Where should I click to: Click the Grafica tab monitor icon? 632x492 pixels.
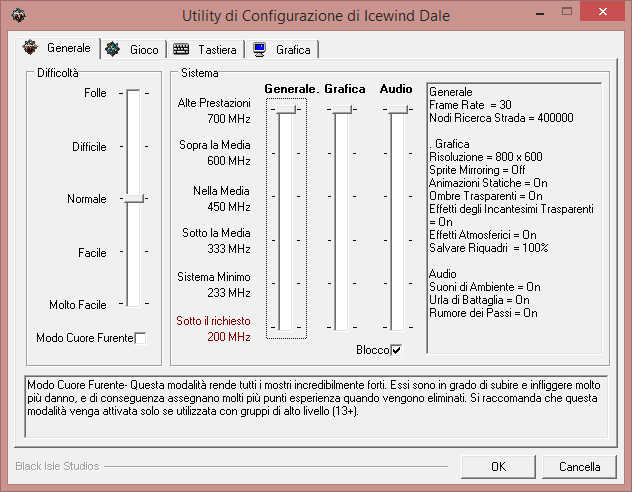click(259, 50)
